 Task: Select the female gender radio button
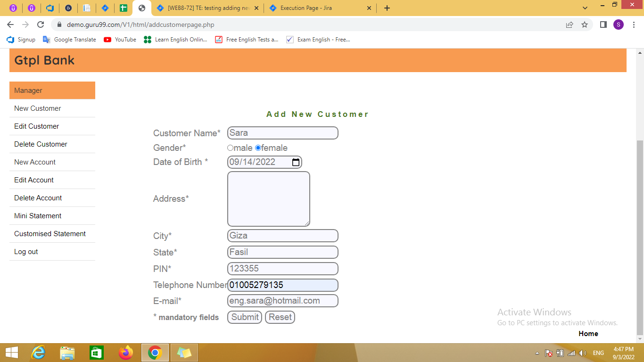[x=258, y=148]
